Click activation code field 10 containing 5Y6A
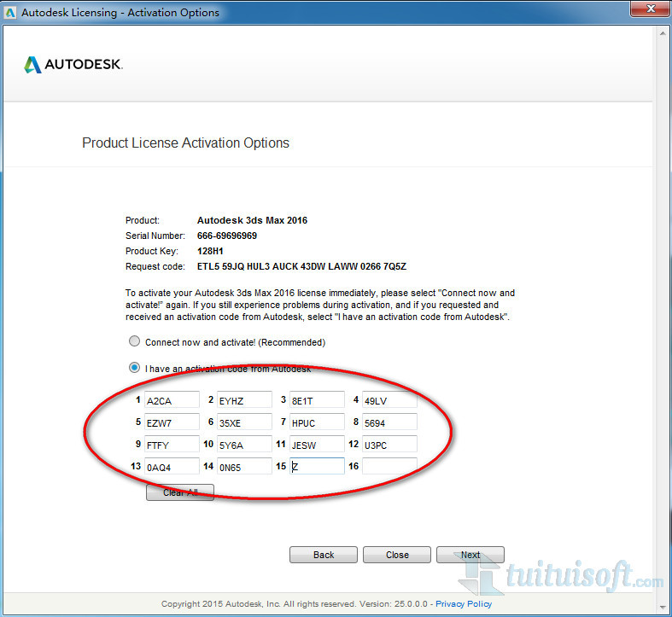The height and width of the screenshot is (617, 672). pos(243,445)
